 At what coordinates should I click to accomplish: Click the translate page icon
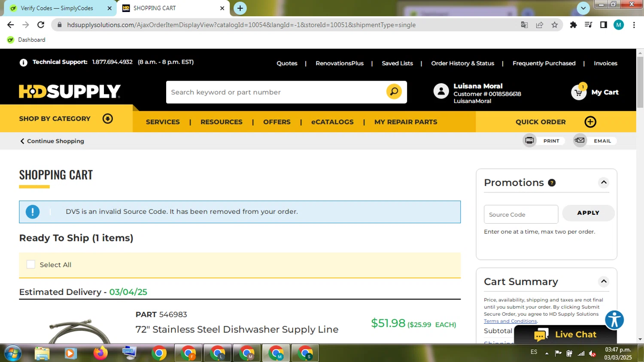[524, 25]
